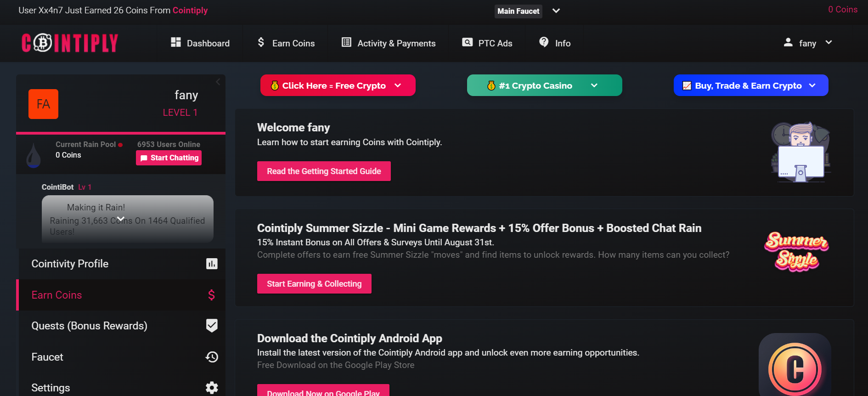868x396 pixels.
Task: Click the Info question mark icon
Action: point(544,42)
